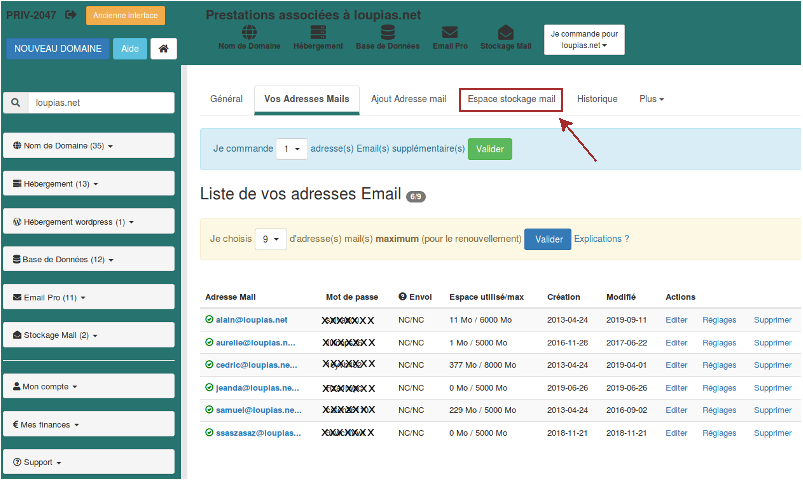Expand the Email Pro (11) sidebar menu
803x481 pixels.
pos(89,297)
